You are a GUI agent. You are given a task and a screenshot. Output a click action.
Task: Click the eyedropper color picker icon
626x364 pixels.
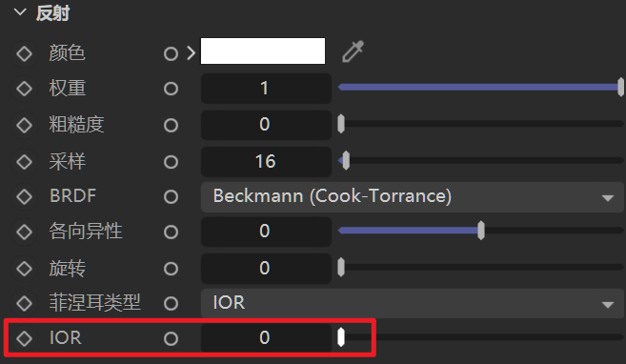pos(353,51)
